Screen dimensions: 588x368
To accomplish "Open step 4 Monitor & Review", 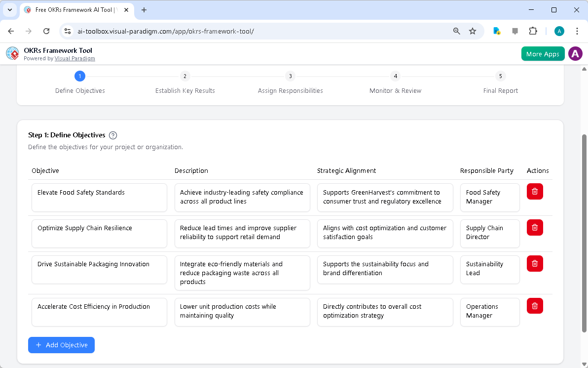I will click(x=395, y=76).
